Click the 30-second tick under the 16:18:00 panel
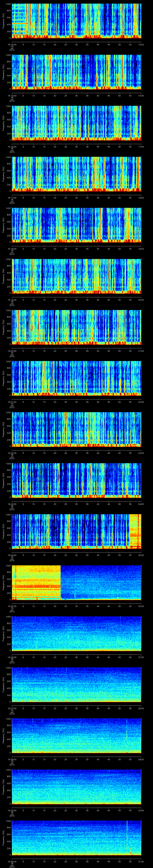The width and height of the screenshot is (153, 868). [77, 249]
